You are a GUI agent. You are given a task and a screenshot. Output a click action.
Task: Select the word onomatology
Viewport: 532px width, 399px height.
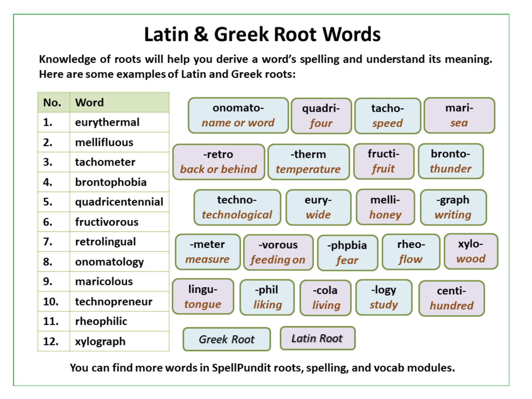109,262
